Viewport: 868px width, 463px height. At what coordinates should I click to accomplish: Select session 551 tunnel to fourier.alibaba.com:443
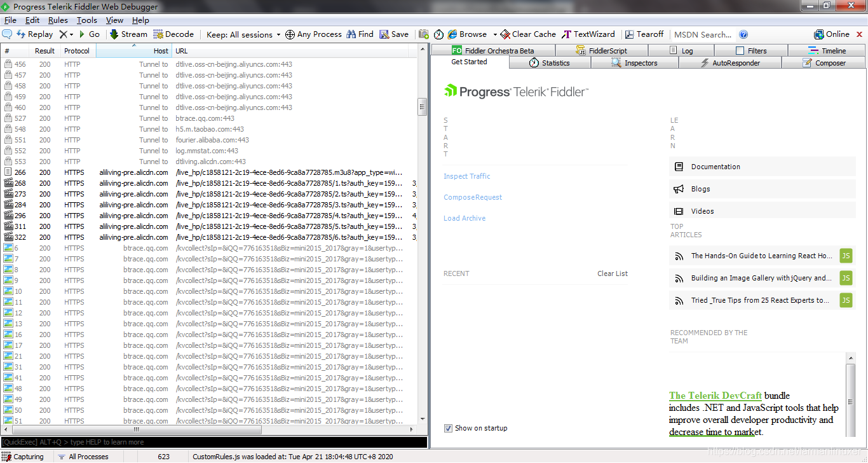(210, 140)
